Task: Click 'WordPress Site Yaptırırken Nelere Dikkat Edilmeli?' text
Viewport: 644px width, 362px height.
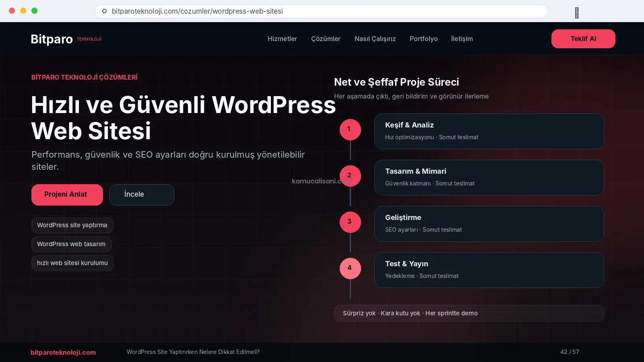Action: coord(193,352)
